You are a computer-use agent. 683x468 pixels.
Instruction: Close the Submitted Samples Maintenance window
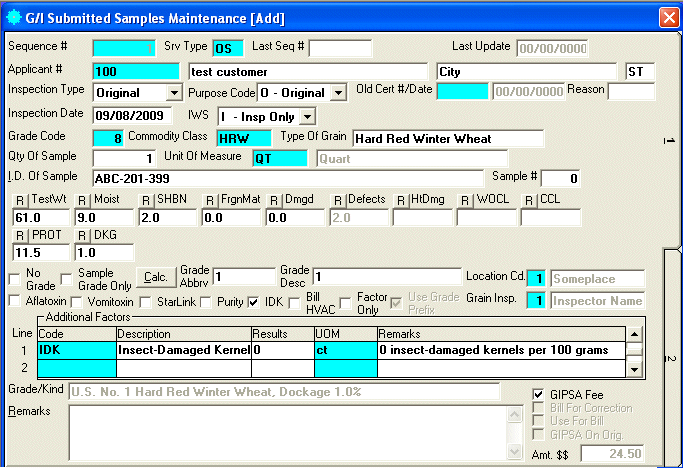(x=668, y=17)
